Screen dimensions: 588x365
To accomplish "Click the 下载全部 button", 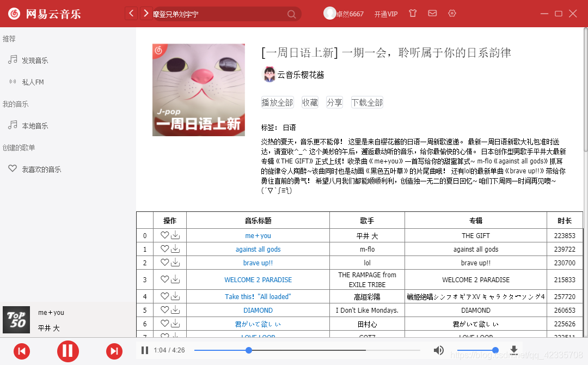I will coord(367,102).
